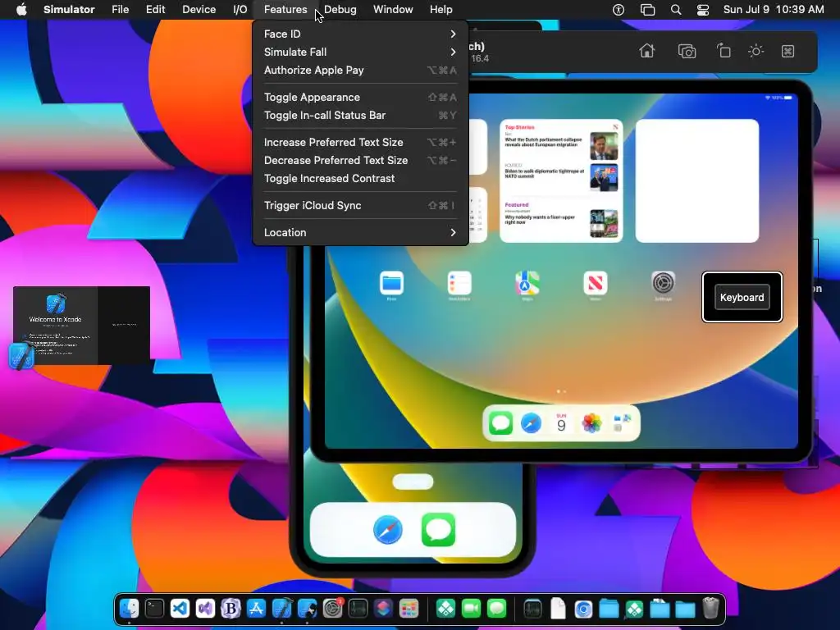Viewport: 840px width, 630px height.
Task: Open the File menu
Action: 120,10
